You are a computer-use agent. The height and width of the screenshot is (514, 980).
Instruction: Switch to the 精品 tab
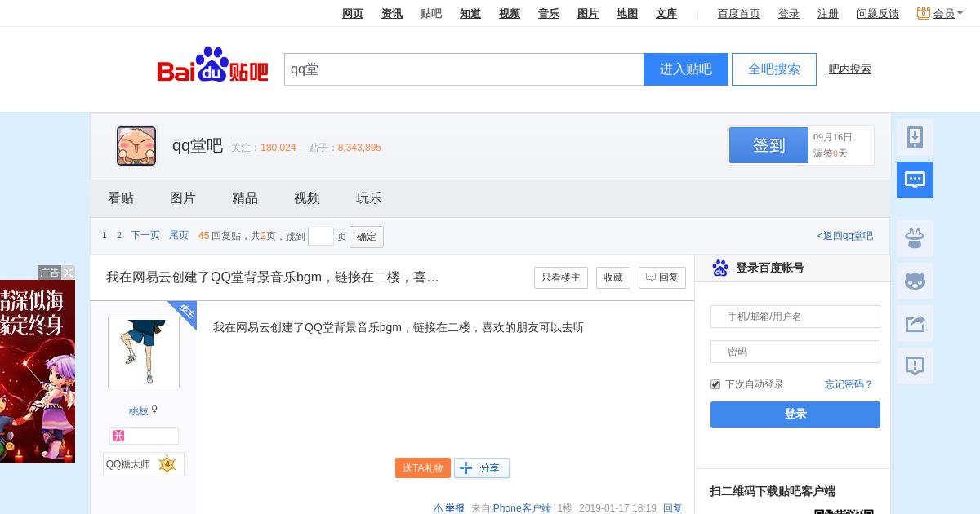point(245,198)
